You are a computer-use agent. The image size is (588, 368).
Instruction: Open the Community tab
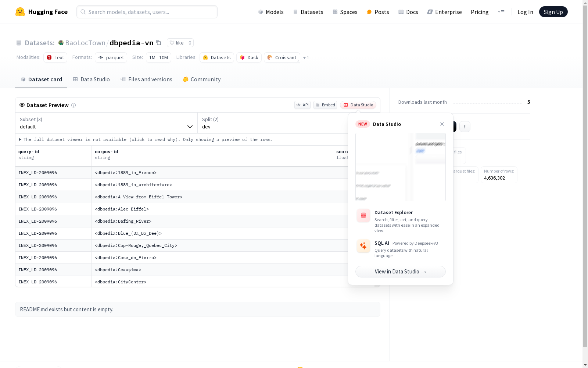click(x=202, y=79)
